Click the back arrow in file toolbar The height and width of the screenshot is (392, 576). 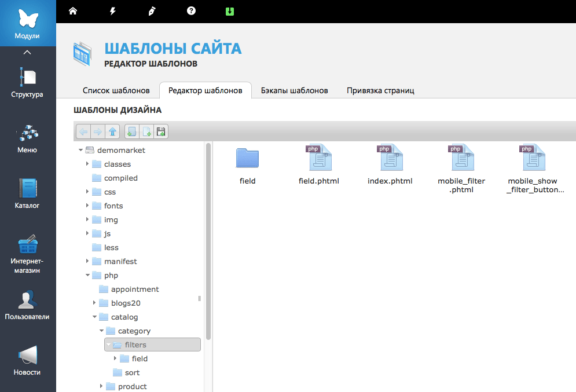click(x=83, y=131)
